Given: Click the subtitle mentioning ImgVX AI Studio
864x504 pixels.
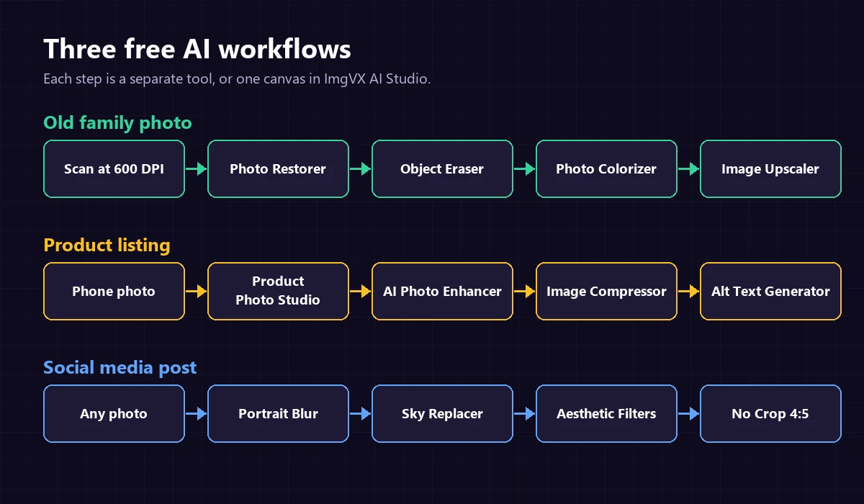Looking at the screenshot, I should coord(237,79).
